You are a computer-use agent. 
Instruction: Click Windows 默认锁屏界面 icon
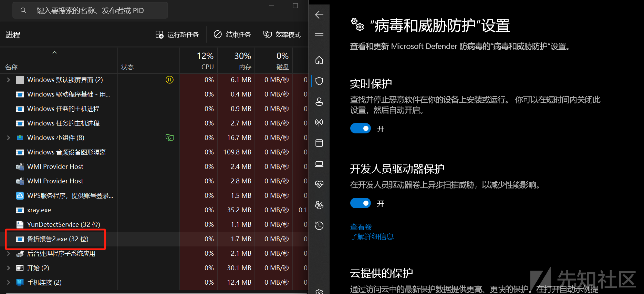[20, 80]
